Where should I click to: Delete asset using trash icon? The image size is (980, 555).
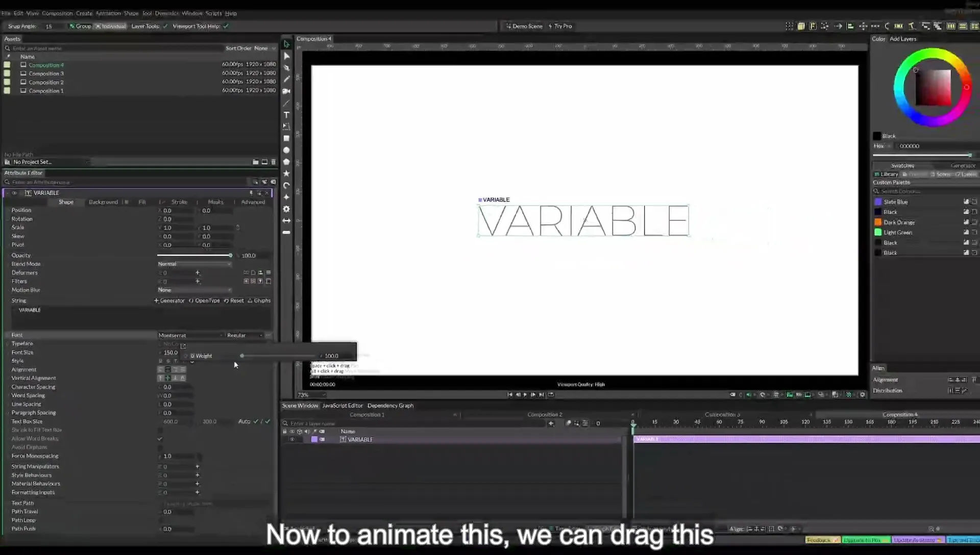point(274,162)
